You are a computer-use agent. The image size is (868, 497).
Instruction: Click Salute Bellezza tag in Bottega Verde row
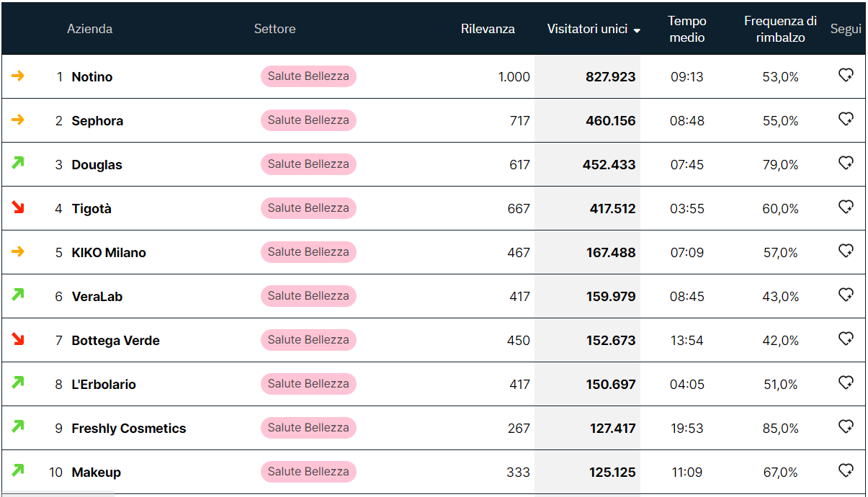308,340
